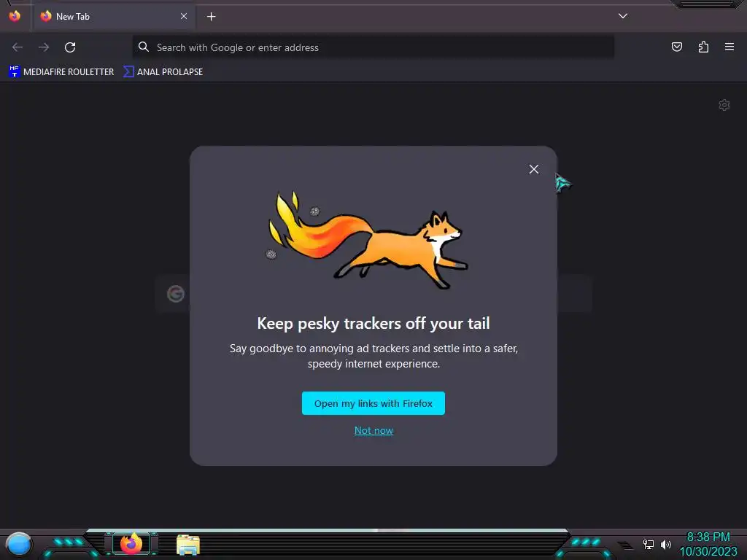Click the running fox illustration
This screenshot has width=747, height=560.
click(366, 241)
